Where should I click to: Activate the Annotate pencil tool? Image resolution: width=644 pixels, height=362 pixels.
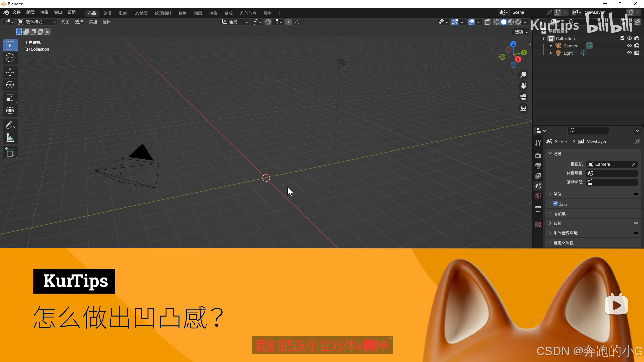coord(10,125)
